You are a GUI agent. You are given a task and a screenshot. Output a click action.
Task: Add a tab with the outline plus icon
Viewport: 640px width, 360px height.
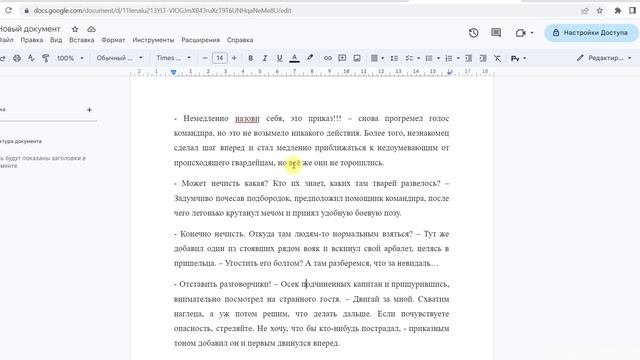click(x=89, y=110)
